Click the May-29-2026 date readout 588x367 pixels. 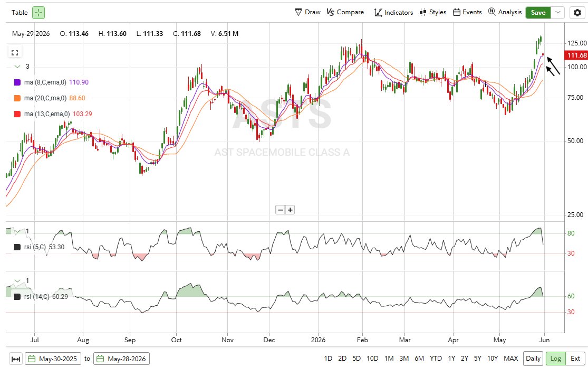pyautogui.click(x=31, y=33)
